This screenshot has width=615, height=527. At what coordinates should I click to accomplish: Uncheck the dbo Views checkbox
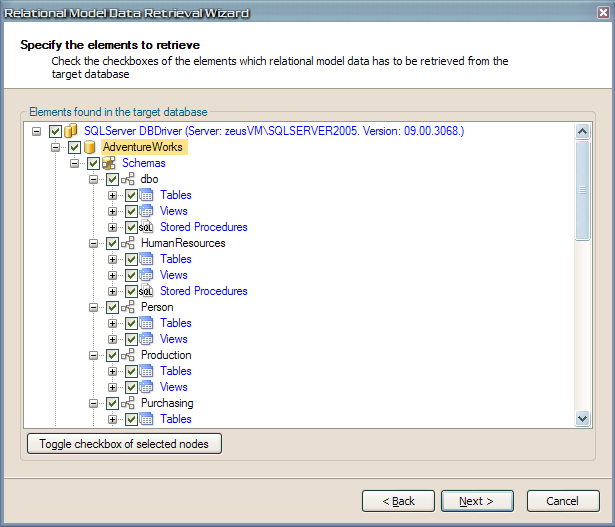[x=131, y=211]
